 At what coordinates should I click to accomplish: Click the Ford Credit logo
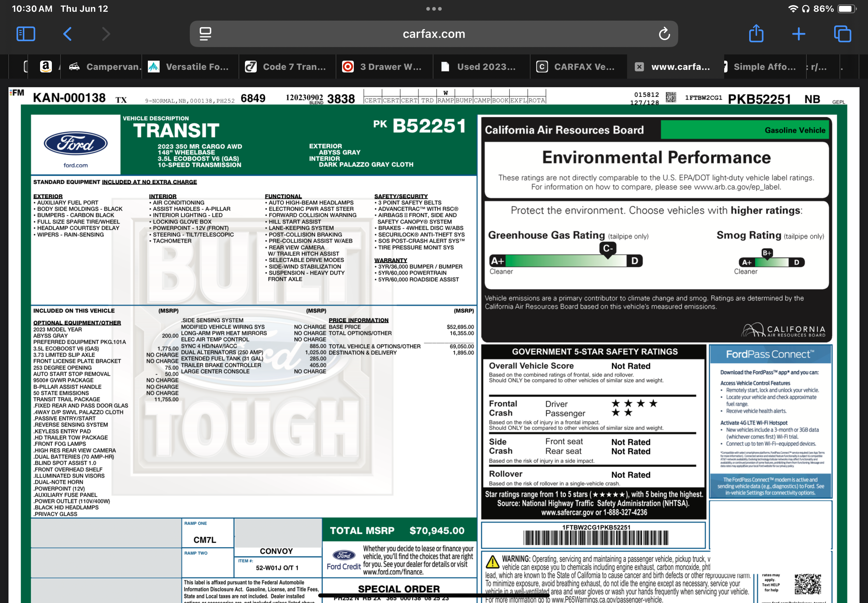pyautogui.click(x=344, y=560)
